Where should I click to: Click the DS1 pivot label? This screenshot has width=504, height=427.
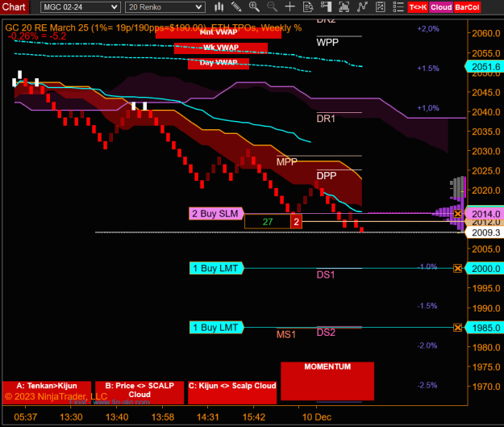(x=326, y=274)
